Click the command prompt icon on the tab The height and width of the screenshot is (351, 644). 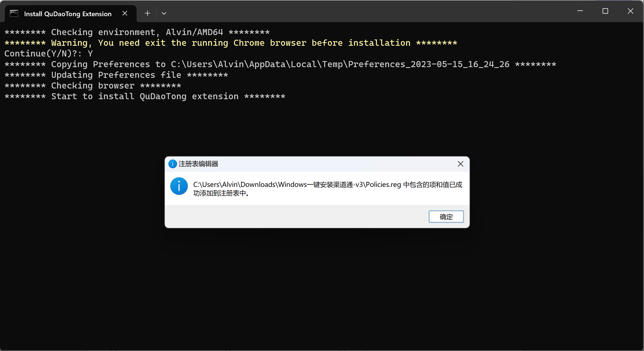[x=14, y=13]
